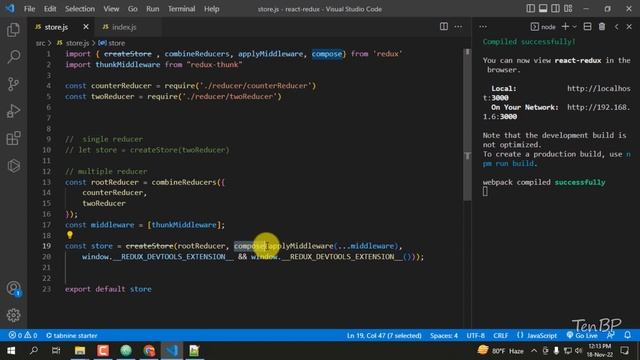Open terminal panel views ellipsis

coord(483,27)
